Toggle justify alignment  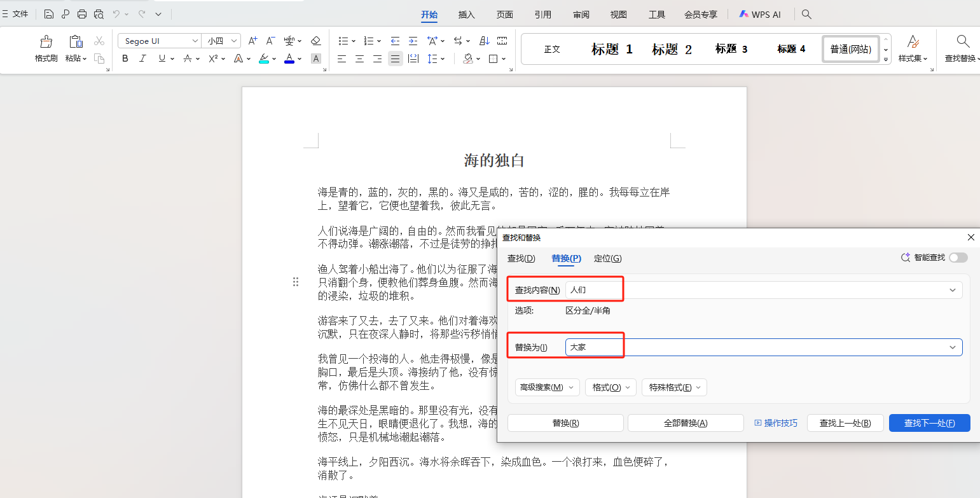pyautogui.click(x=395, y=59)
